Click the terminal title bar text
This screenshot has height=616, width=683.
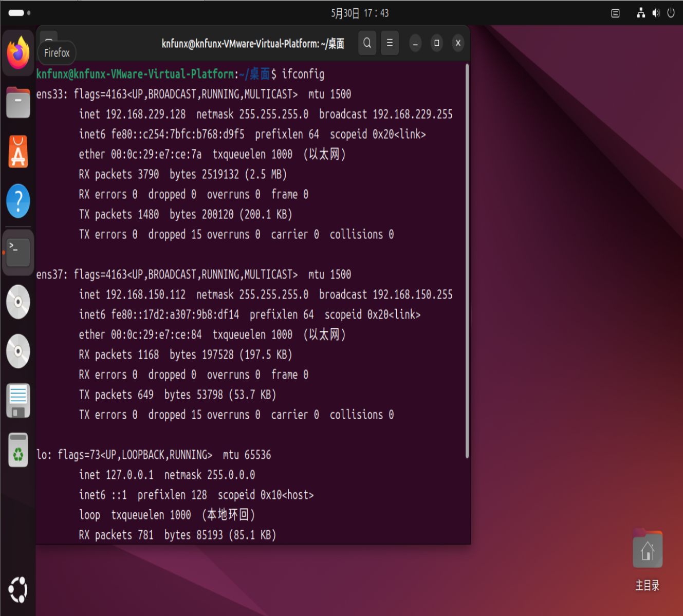pyautogui.click(x=253, y=44)
